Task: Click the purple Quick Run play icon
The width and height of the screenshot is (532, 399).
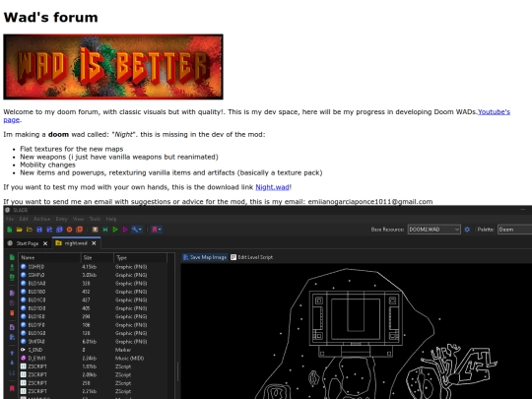Action: tap(125, 230)
